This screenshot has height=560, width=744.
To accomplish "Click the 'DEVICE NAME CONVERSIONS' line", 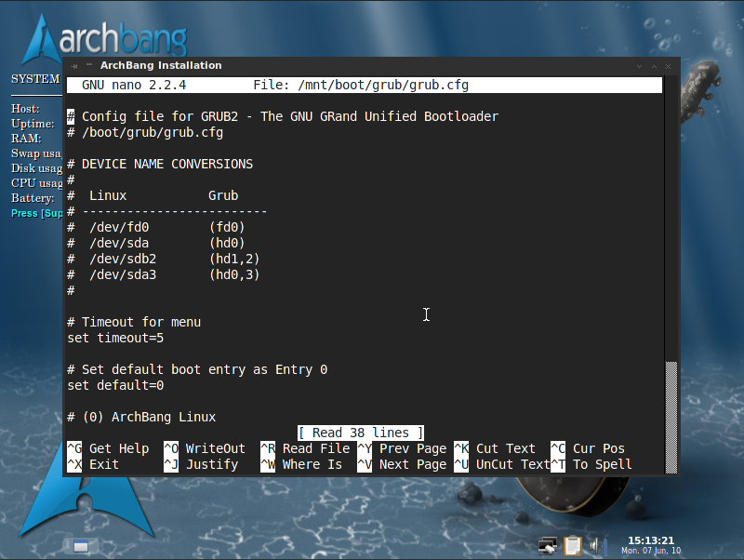I will point(167,165).
